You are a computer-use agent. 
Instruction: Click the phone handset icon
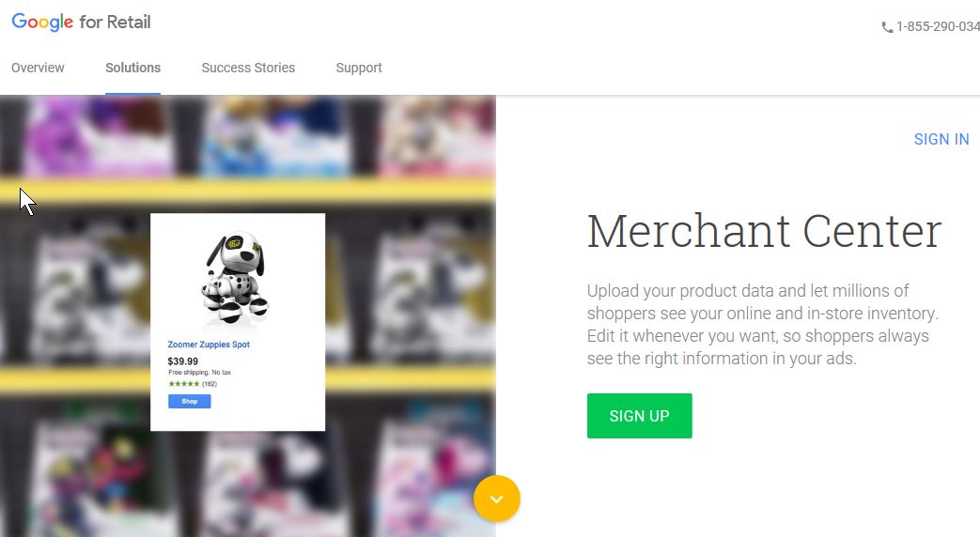pos(887,27)
